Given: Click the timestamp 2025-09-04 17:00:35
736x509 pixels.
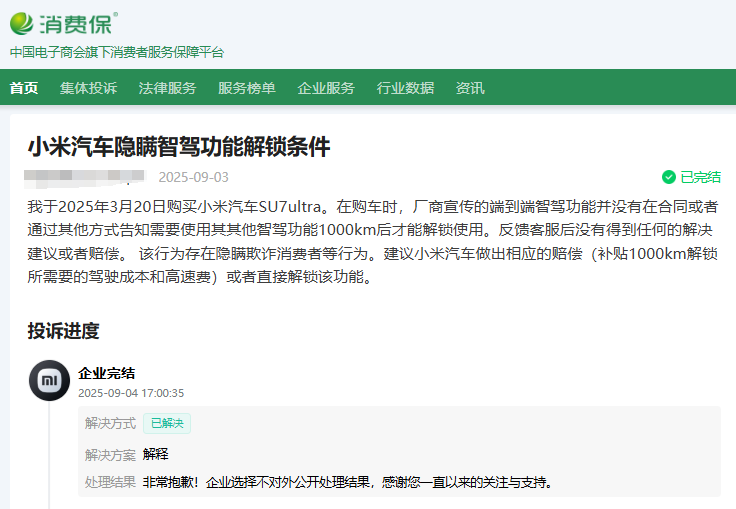Looking at the screenshot, I should [x=131, y=393].
